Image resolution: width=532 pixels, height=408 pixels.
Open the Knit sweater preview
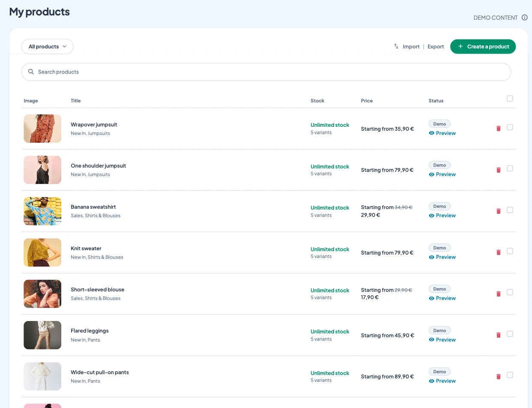click(442, 257)
